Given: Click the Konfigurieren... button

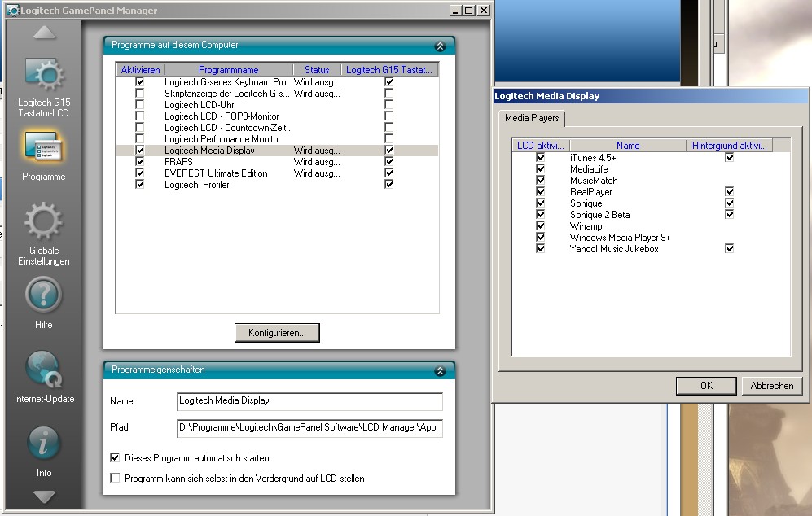Looking at the screenshot, I should pos(277,333).
